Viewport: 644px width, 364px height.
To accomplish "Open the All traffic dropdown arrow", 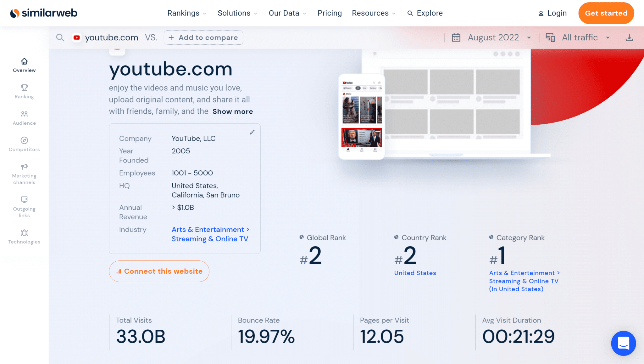I will pyautogui.click(x=608, y=38).
